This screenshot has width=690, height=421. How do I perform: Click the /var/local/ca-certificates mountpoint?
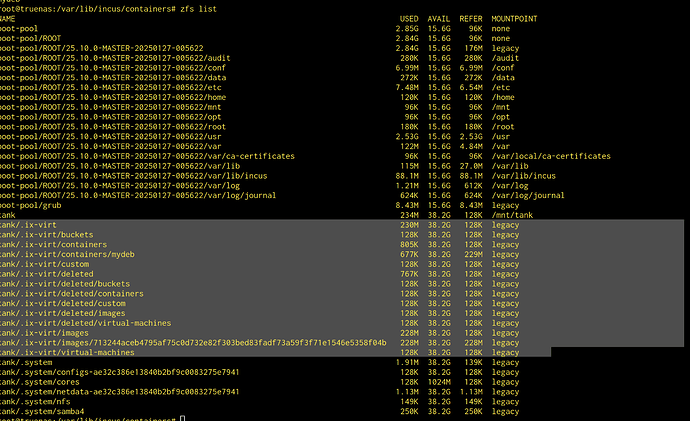coord(551,156)
